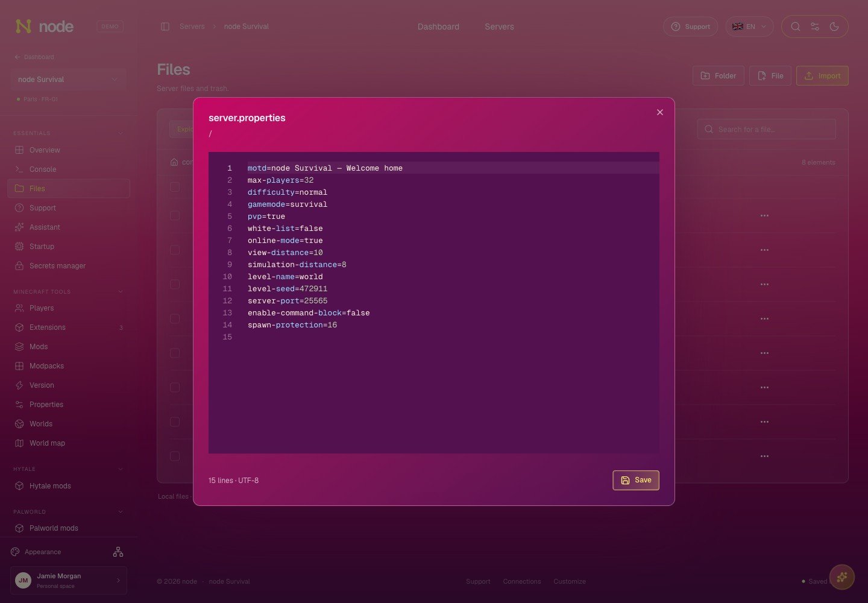Click the home icon in file breadcrumb
Image resolution: width=868 pixels, height=603 pixels.
(x=174, y=162)
